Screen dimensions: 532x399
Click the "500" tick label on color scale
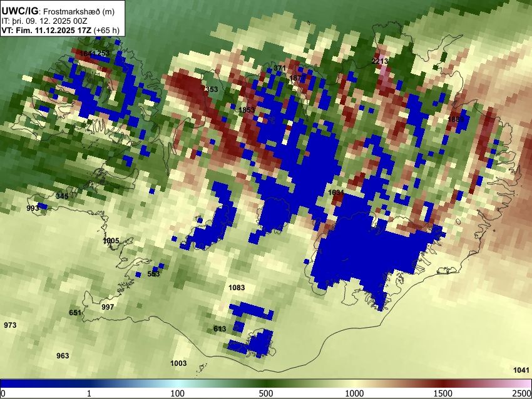click(266, 393)
